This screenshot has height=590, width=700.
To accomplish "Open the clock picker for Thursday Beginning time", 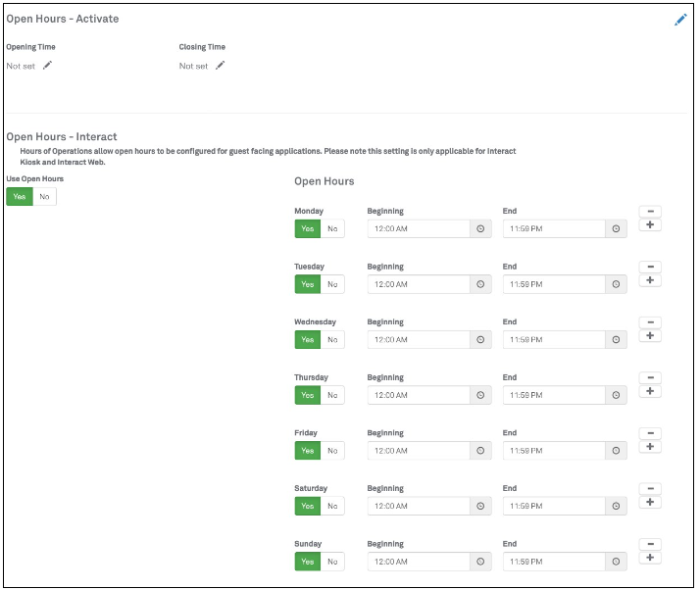I will pyautogui.click(x=480, y=395).
